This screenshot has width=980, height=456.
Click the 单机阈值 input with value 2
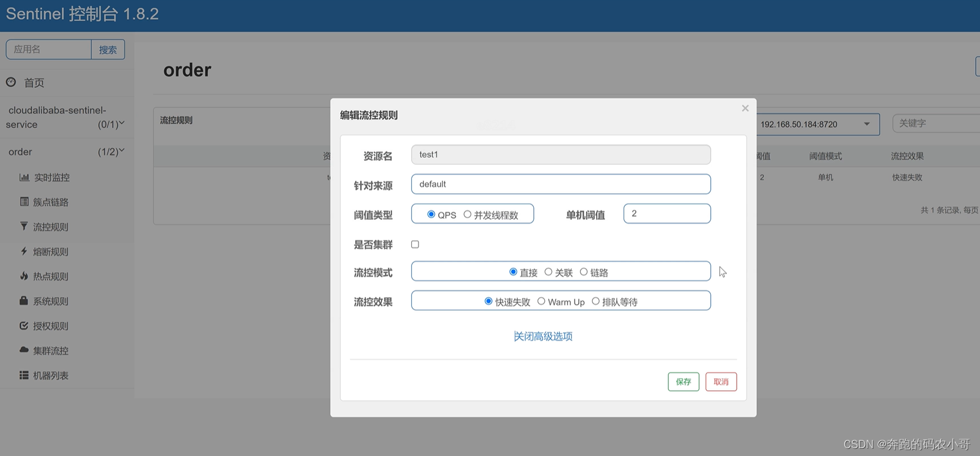point(667,213)
